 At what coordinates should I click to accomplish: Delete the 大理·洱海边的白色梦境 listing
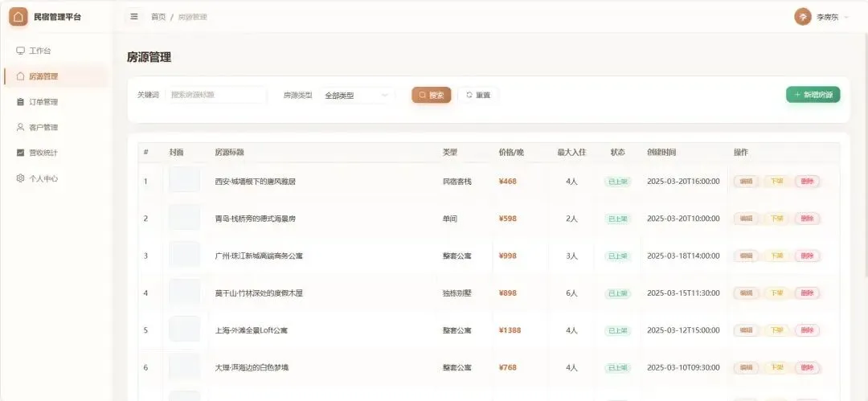[x=807, y=367]
